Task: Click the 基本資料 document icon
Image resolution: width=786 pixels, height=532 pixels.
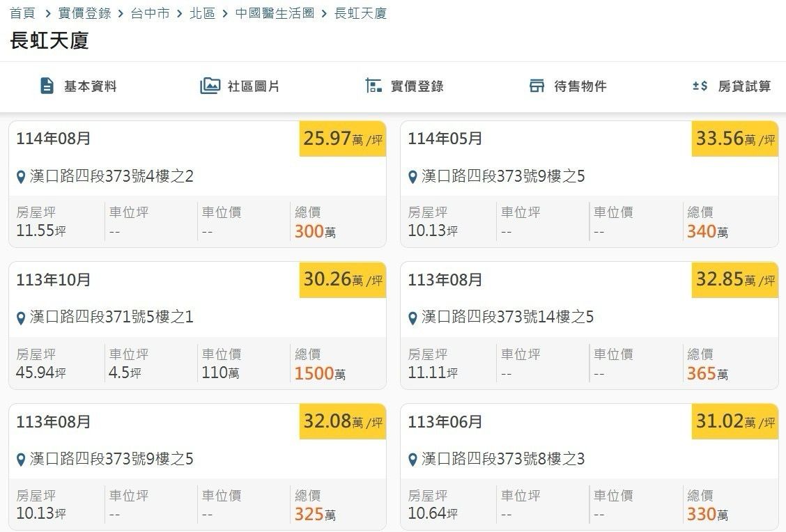Action: 47,86
